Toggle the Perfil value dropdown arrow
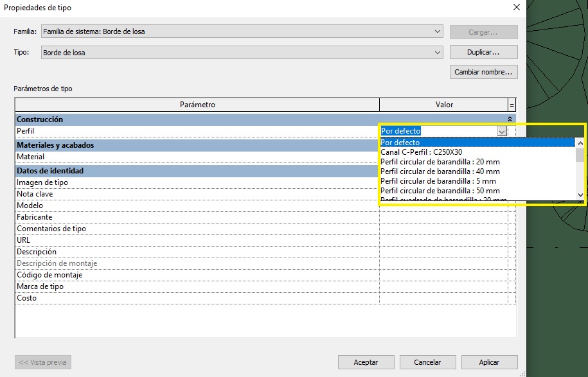 tap(502, 131)
